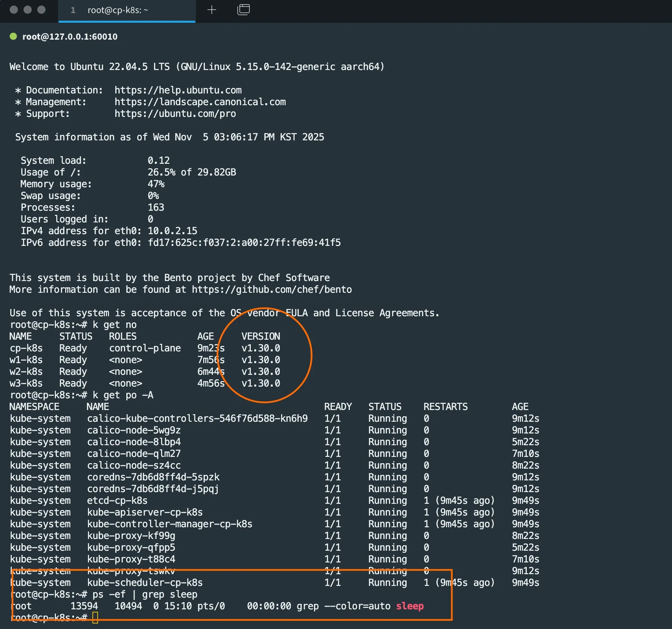Open the help.ubuntu.com documentation link
Image resolution: width=672 pixels, height=629 pixels.
178,90
